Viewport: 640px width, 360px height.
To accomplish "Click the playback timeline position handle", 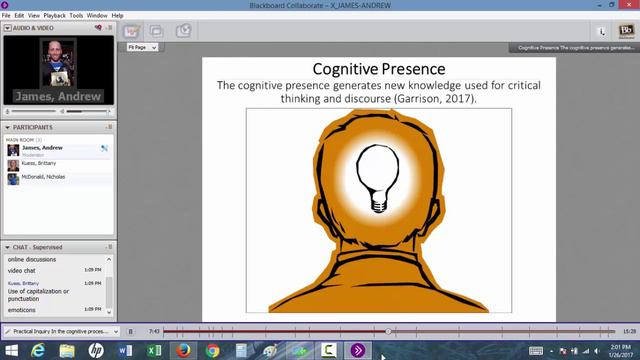I will (388, 331).
